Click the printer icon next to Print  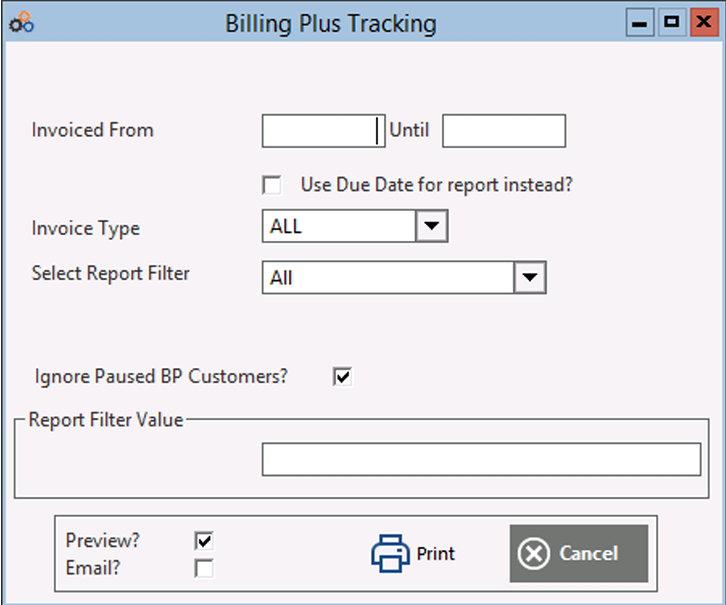(x=390, y=553)
